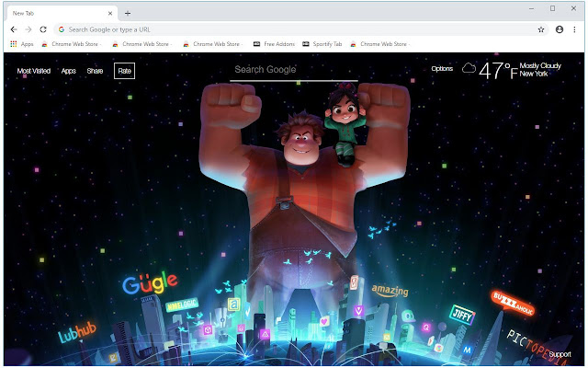Open the Options link near the weather
Viewport: 588px width, 368px height.
[442, 69]
